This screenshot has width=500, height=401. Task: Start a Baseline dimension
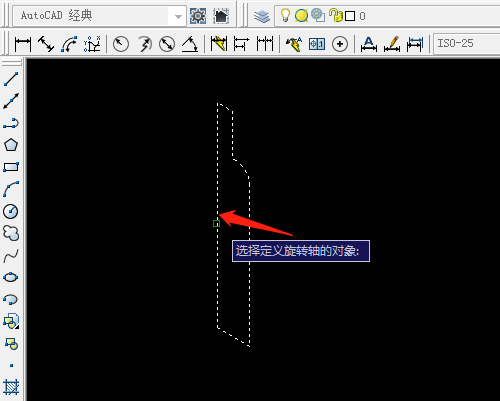coord(241,44)
